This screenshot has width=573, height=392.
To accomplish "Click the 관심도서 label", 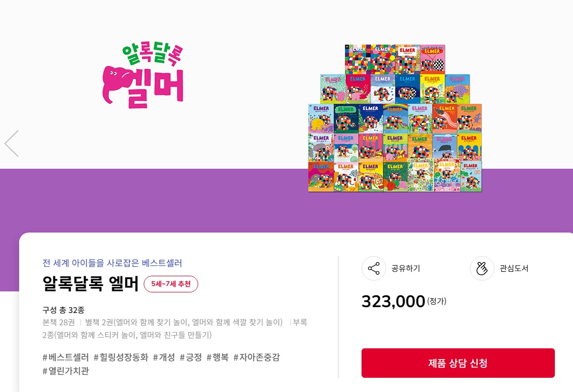I will click(x=514, y=268).
